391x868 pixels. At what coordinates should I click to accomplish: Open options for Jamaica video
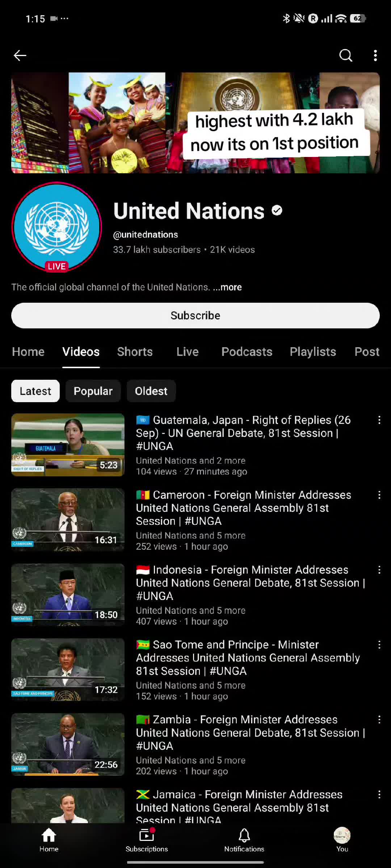click(379, 795)
